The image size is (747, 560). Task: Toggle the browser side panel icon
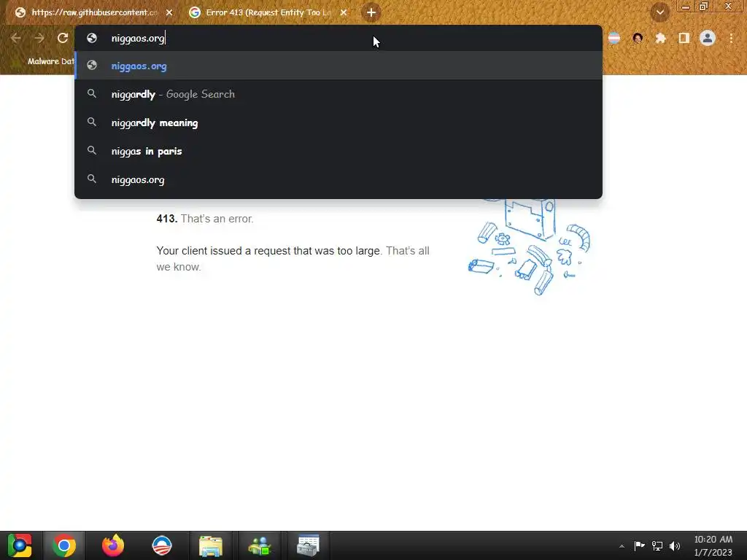(684, 38)
